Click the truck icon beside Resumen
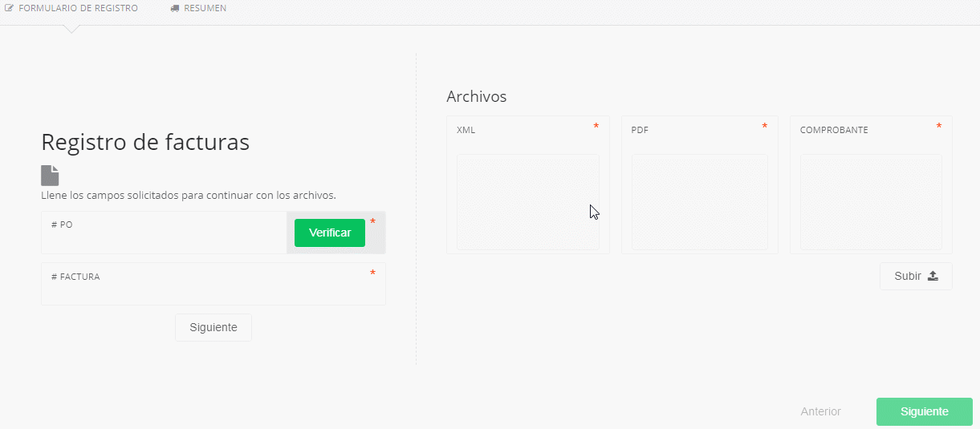This screenshot has height=429, width=980. [x=175, y=8]
